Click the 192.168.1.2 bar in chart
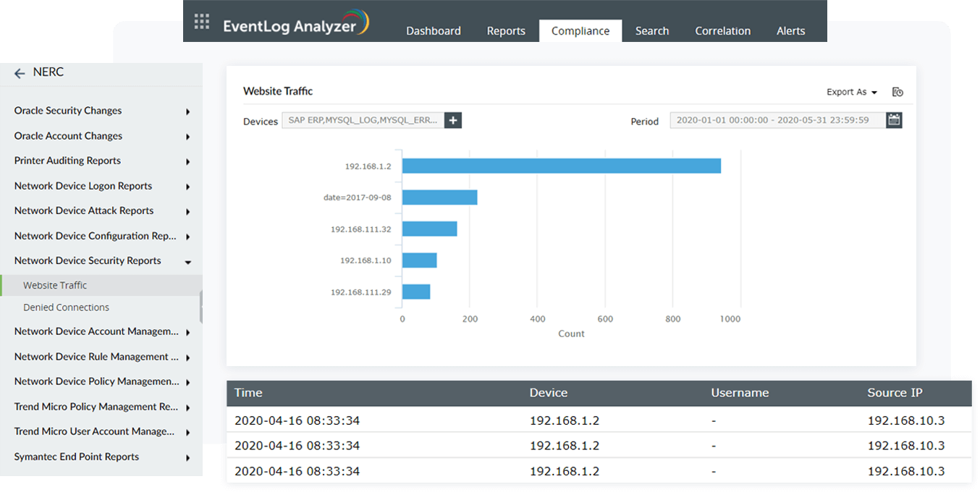 click(561, 166)
